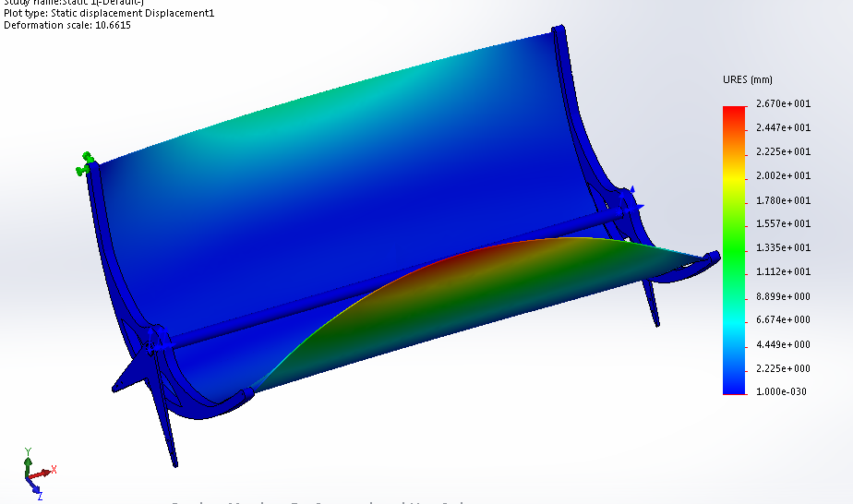Select the "Plot type: Static displacement Displacement1" text
This screenshot has width=853, height=504.
[x=109, y=13]
